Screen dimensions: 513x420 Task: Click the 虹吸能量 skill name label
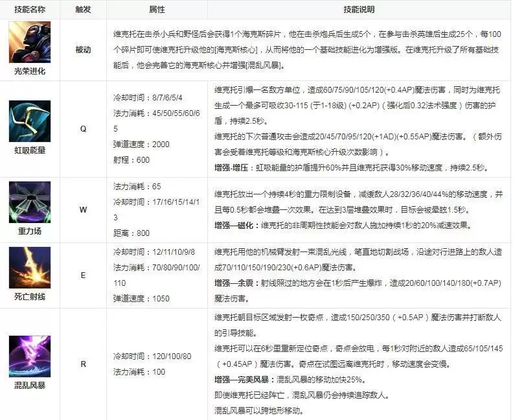point(30,150)
